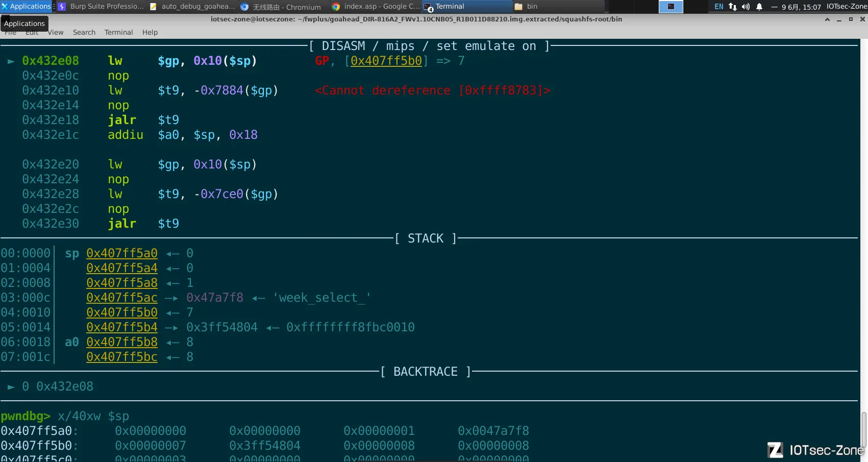
Task: Open the bin folder taskbar window
Action: point(558,7)
